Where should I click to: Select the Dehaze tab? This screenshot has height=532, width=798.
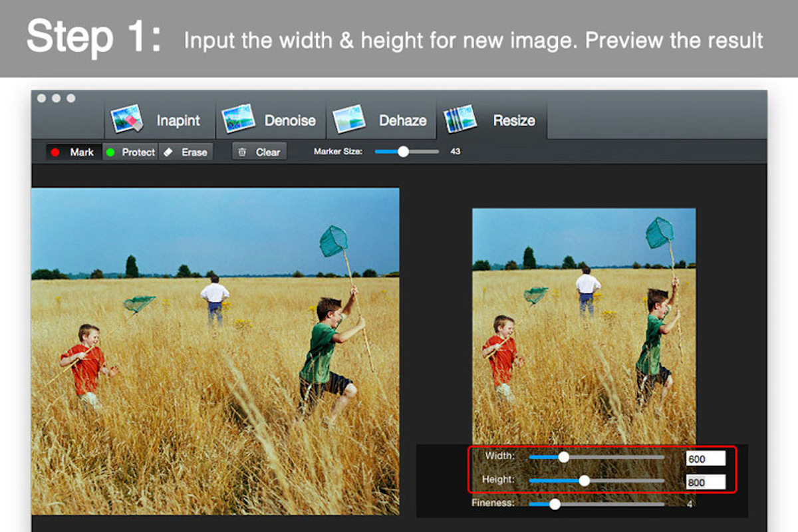point(381,120)
